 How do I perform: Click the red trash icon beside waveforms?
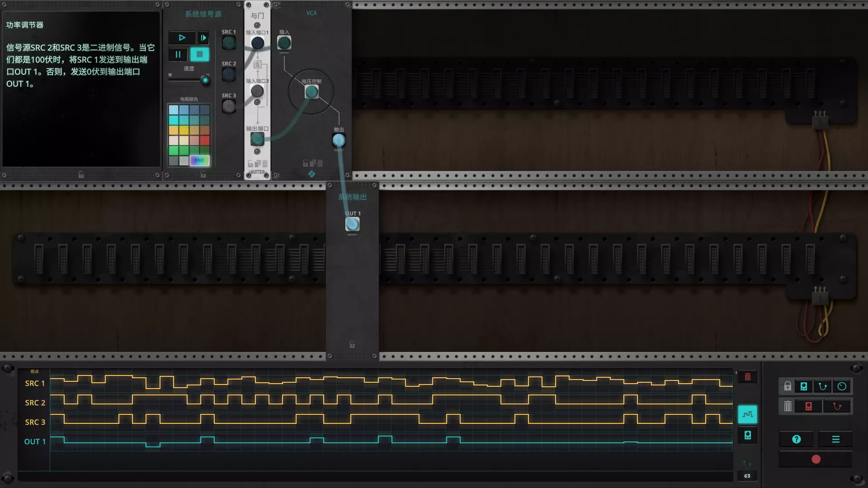coord(748,377)
